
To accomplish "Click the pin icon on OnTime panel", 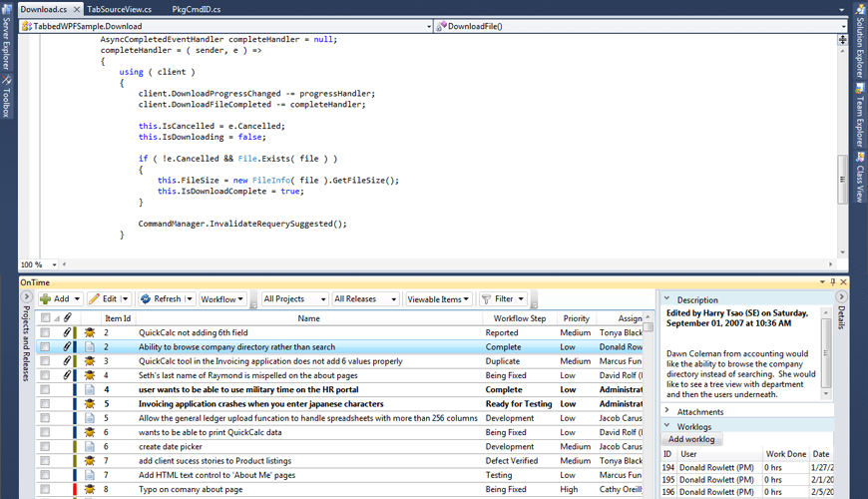I will (833, 282).
